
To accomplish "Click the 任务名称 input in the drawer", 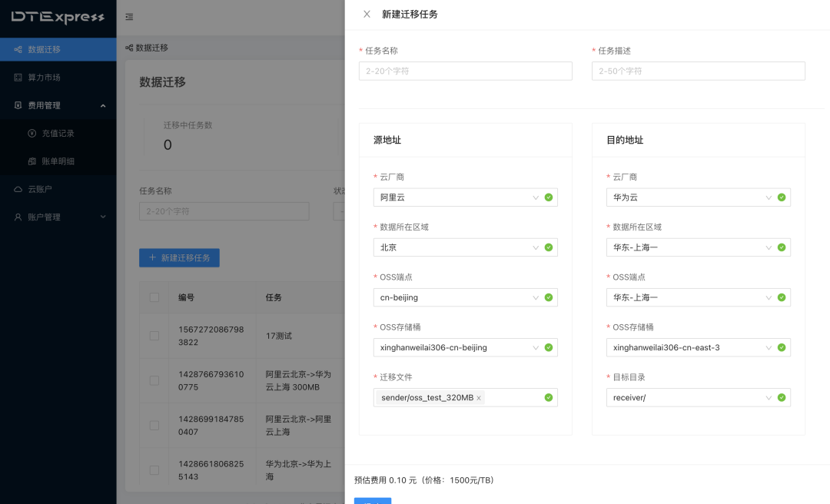I will coord(465,71).
